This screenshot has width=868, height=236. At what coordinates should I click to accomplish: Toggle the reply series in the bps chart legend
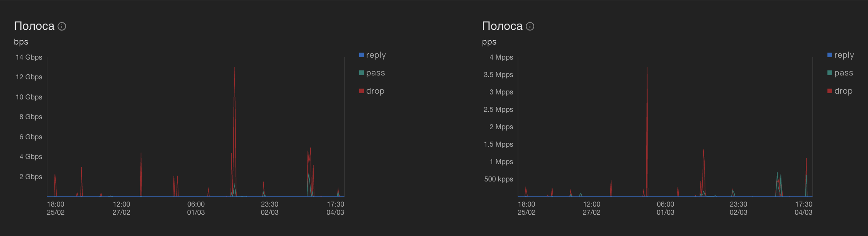pyautogui.click(x=375, y=55)
